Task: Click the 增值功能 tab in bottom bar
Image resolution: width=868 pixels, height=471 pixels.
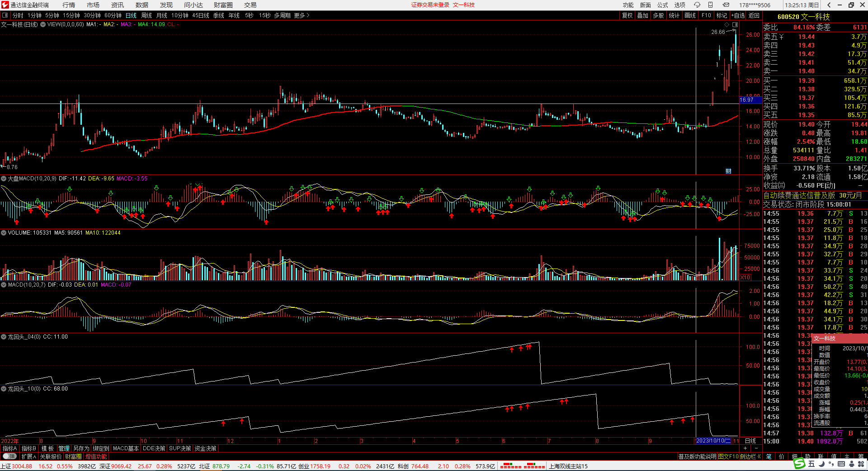Action: click(96, 457)
